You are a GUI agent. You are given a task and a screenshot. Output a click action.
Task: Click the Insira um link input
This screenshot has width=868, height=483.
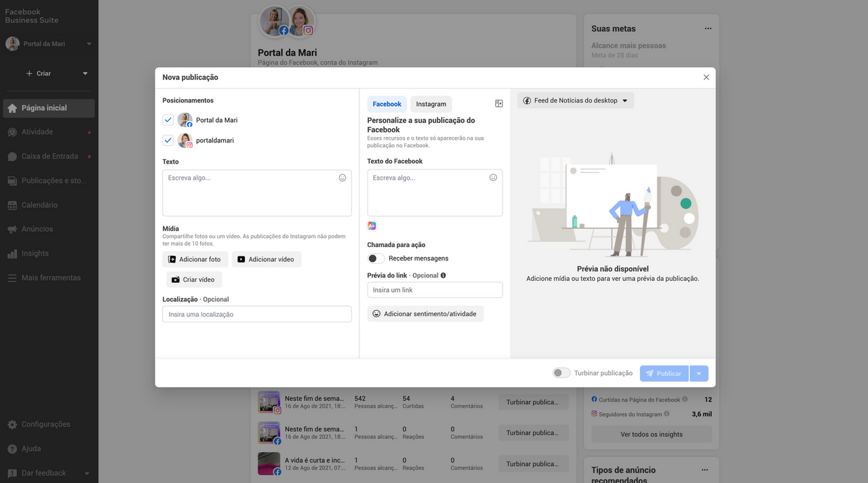[x=435, y=290]
